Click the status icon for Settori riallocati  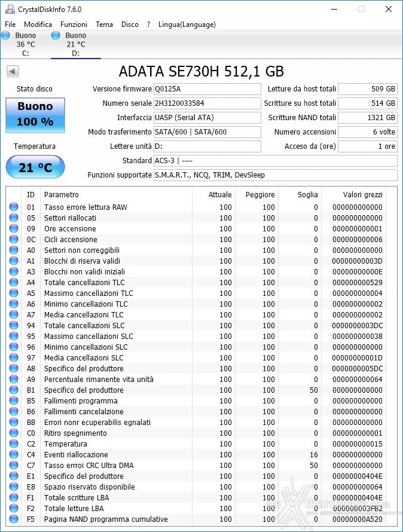(x=14, y=218)
